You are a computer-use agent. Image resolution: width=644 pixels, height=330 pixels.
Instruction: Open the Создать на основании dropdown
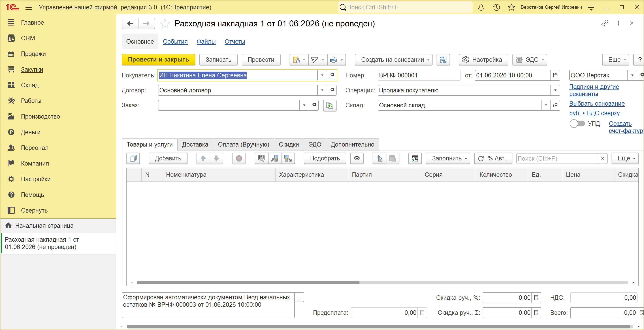coord(394,60)
